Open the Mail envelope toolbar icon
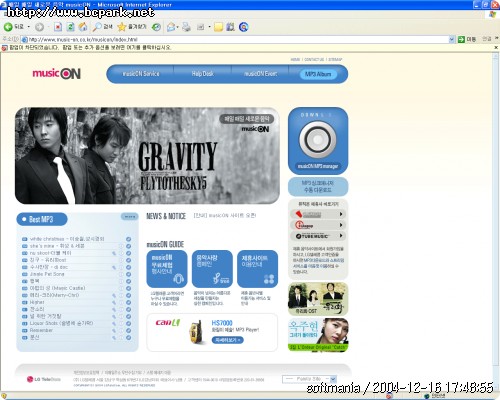 click(x=171, y=27)
